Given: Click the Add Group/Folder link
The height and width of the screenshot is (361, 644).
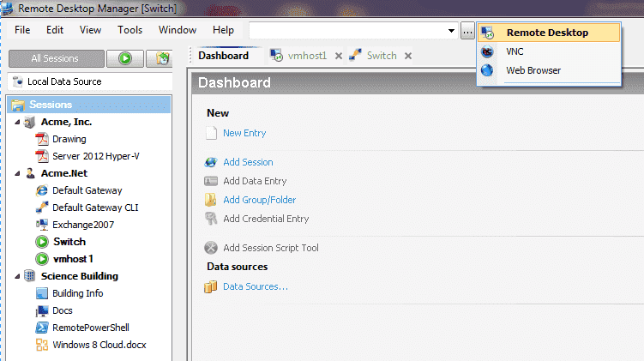Looking at the screenshot, I should pyautogui.click(x=260, y=200).
